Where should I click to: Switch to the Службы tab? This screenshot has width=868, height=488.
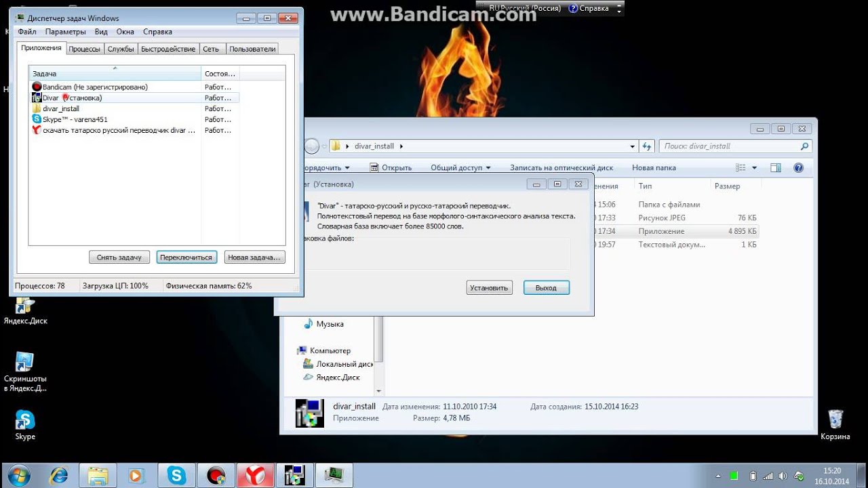pos(121,49)
